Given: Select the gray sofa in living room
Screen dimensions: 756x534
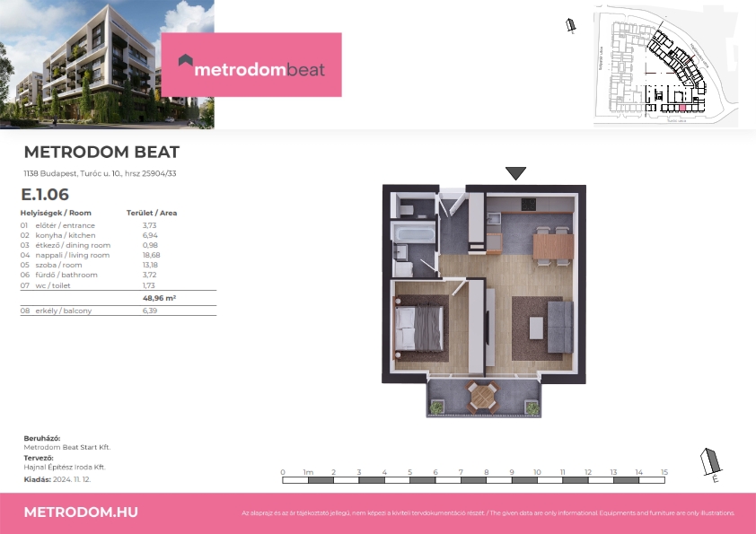Looking at the screenshot, I should point(559,327).
